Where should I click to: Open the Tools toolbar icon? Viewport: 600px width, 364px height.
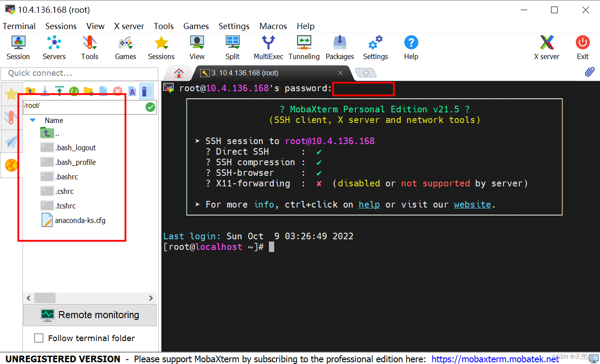pyautogui.click(x=89, y=48)
